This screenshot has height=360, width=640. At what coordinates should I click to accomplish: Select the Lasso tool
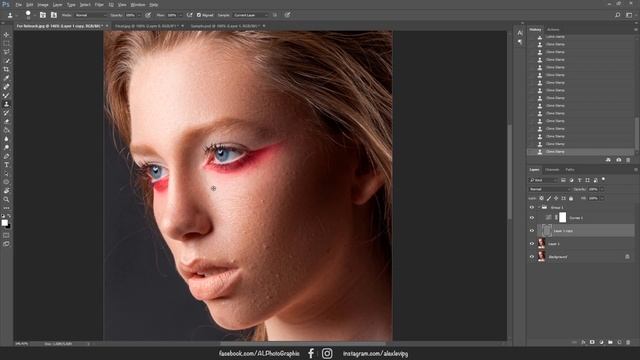6,52
